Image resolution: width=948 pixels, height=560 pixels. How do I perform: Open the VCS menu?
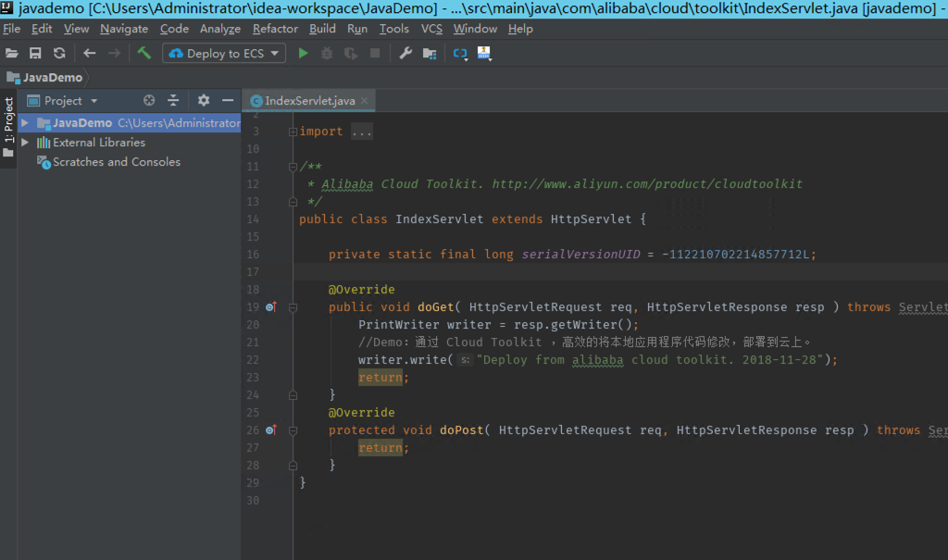[431, 29]
